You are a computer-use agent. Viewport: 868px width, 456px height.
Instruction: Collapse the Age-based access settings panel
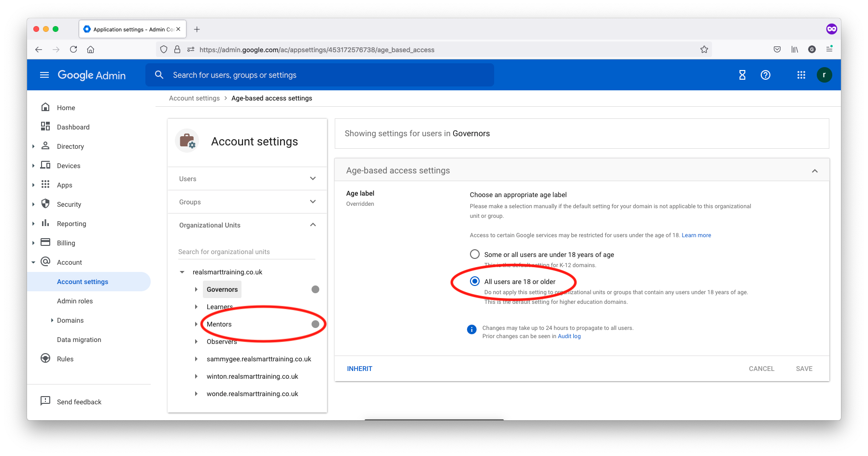[x=815, y=171]
